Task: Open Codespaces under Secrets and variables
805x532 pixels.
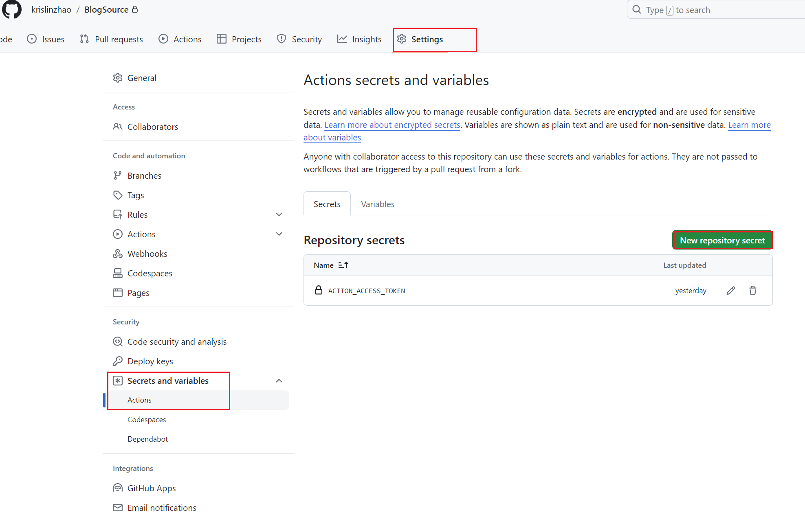Action: click(x=147, y=420)
